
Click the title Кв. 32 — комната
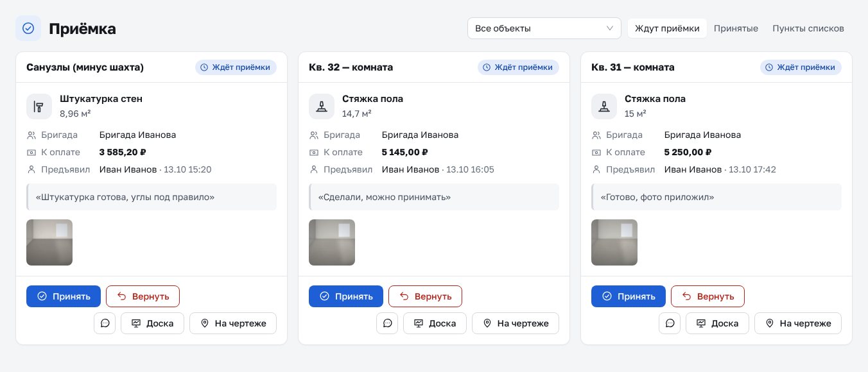351,67
